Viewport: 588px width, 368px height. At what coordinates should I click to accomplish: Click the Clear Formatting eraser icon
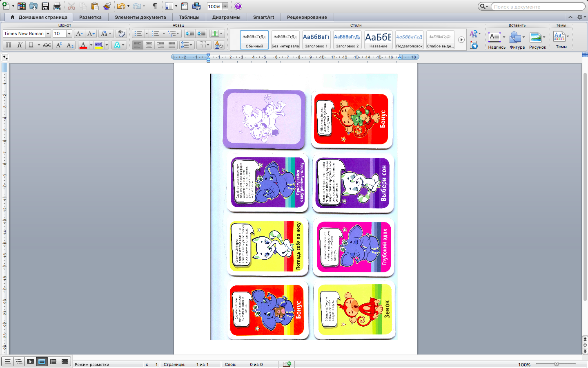coord(121,34)
